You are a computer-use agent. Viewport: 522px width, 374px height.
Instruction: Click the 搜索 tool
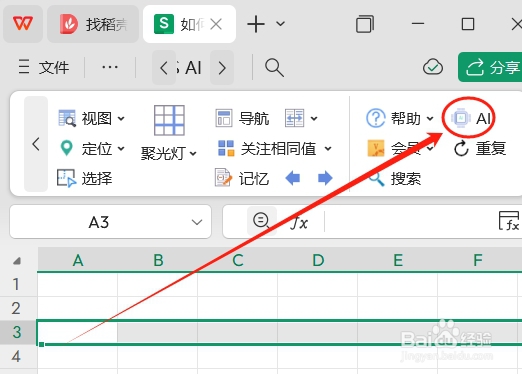395,178
